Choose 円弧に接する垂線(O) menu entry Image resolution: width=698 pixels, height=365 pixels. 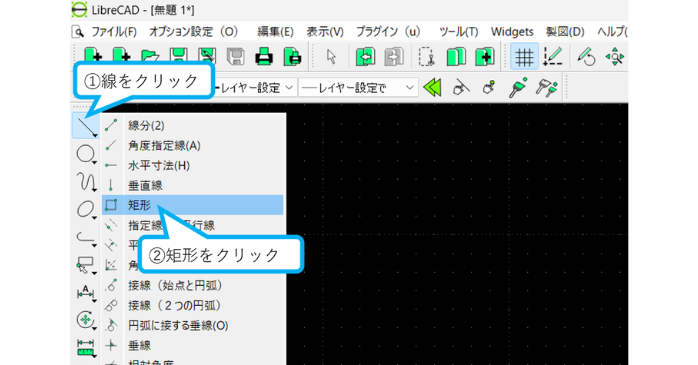pyautogui.click(x=192, y=325)
